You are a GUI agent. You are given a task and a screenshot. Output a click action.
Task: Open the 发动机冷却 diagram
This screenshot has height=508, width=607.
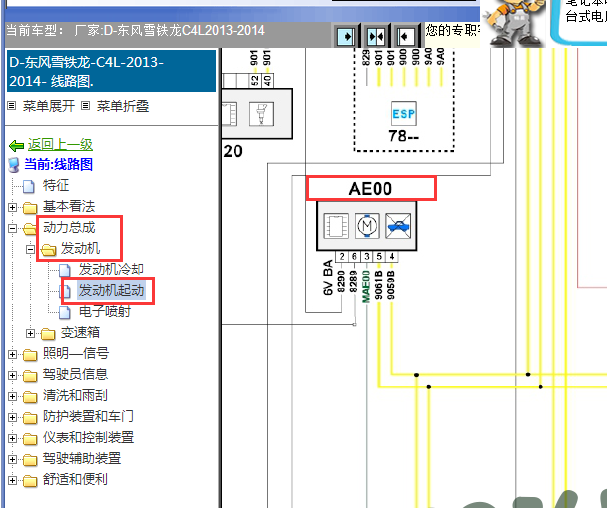coord(111,269)
